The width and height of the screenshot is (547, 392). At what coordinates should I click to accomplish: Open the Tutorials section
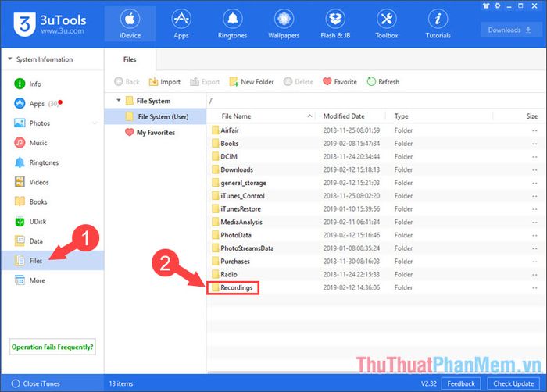[x=438, y=24]
